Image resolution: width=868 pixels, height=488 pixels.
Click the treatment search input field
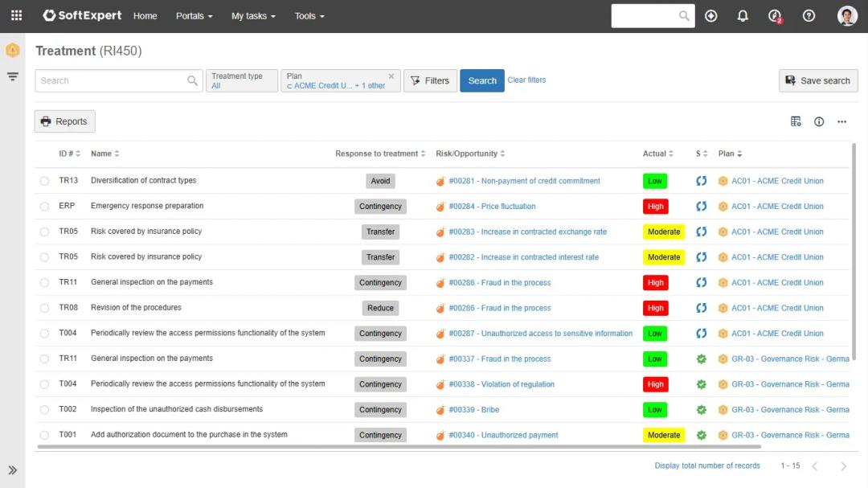pyautogui.click(x=111, y=80)
